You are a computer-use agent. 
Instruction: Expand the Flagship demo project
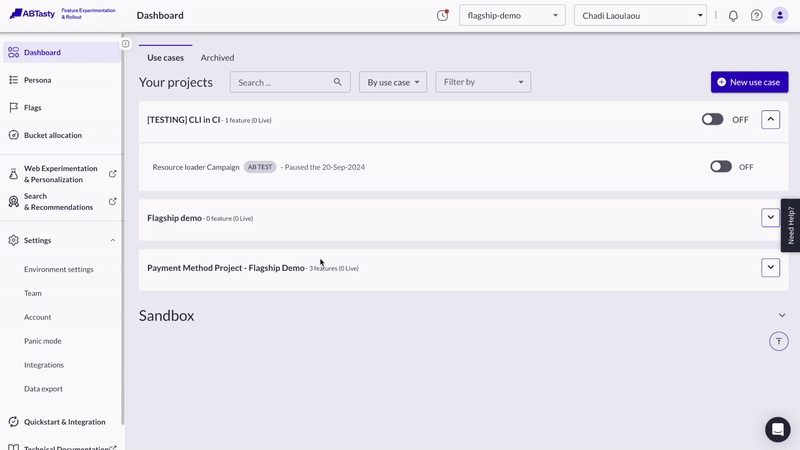[770, 217]
